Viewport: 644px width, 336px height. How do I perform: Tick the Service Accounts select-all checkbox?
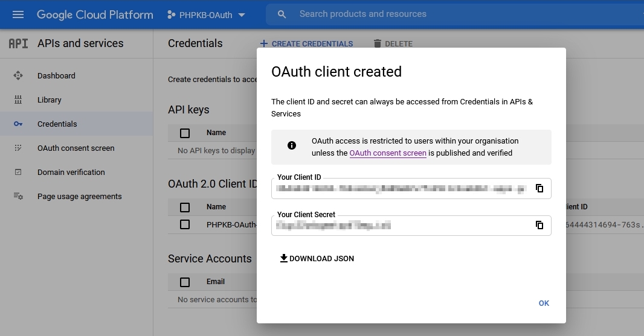185,282
